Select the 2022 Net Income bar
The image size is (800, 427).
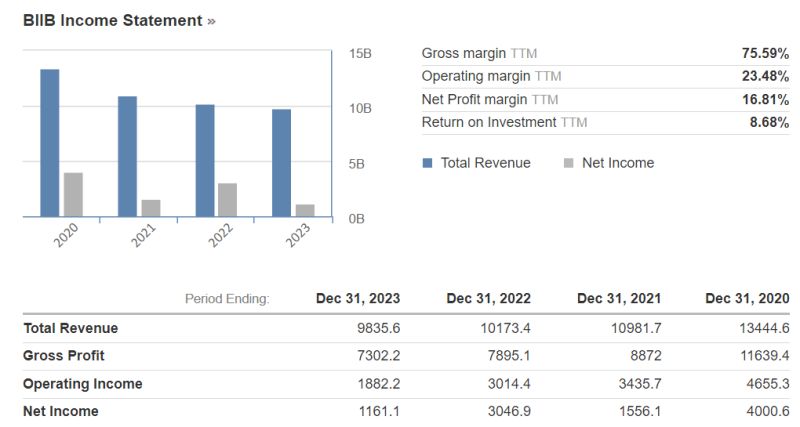(228, 200)
